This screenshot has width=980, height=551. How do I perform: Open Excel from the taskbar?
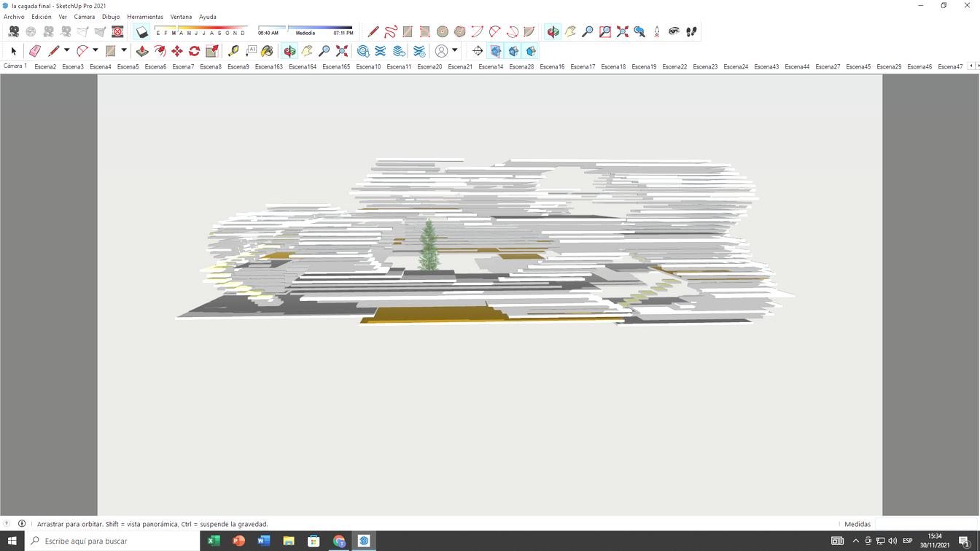pos(214,541)
